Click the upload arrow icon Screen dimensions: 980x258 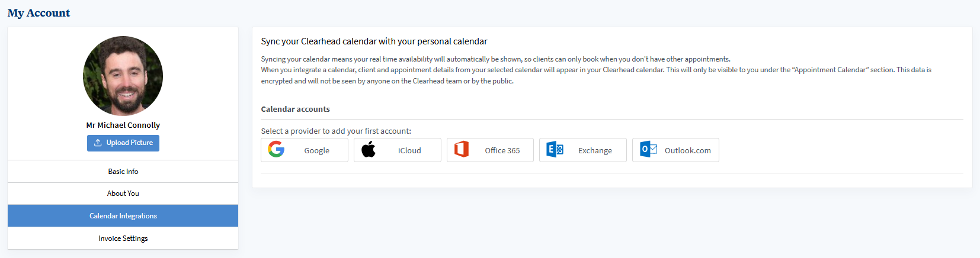click(98, 143)
